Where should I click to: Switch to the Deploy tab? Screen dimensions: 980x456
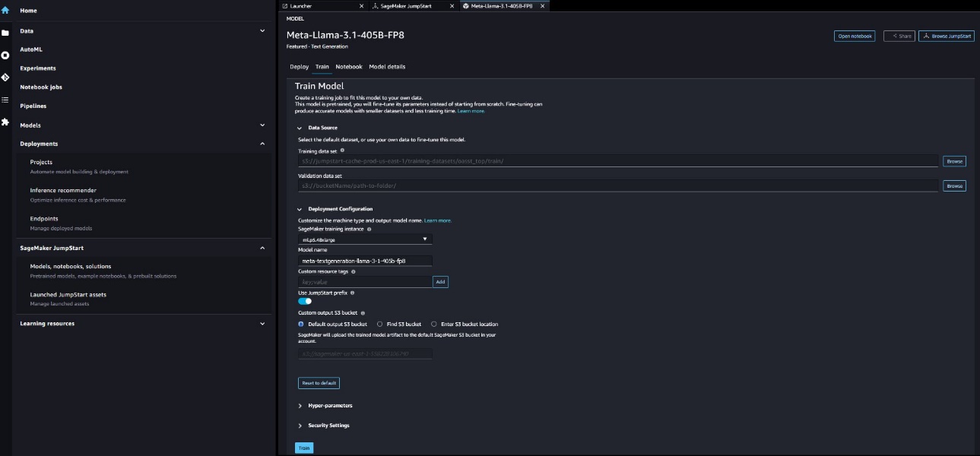pyautogui.click(x=300, y=67)
